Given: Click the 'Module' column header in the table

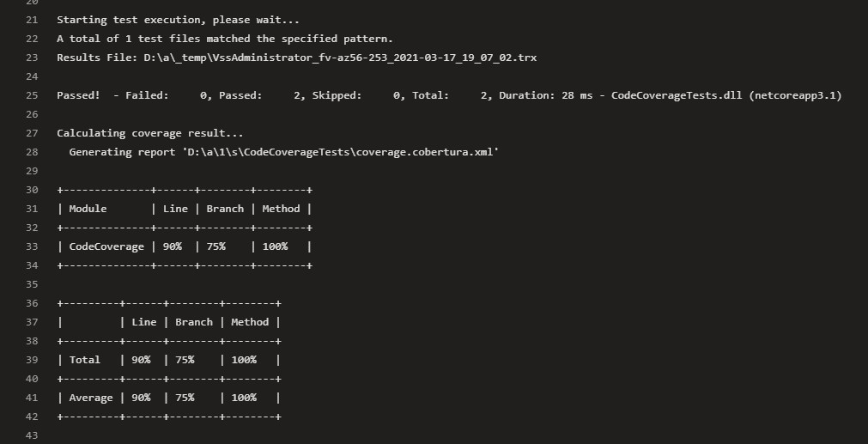Looking at the screenshot, I should click(88, 209).
